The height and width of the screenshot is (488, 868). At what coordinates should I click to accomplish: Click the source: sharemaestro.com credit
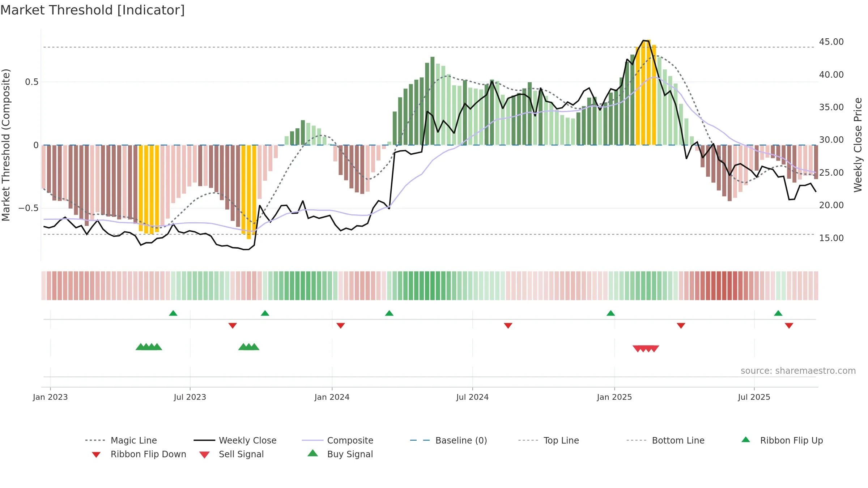[x=798, y=371]
